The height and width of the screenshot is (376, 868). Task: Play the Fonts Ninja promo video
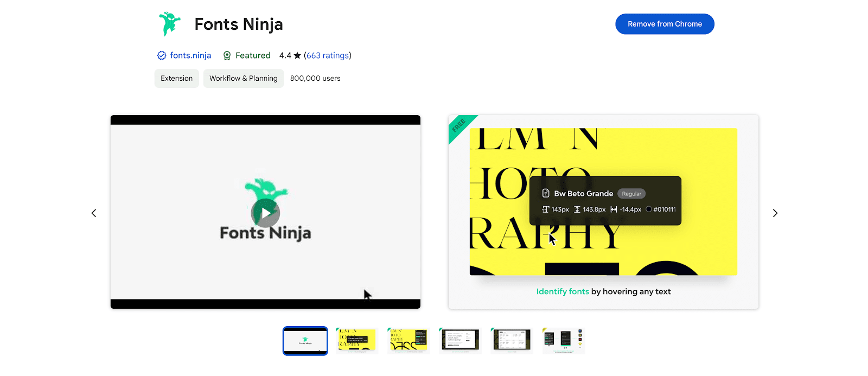265,213
